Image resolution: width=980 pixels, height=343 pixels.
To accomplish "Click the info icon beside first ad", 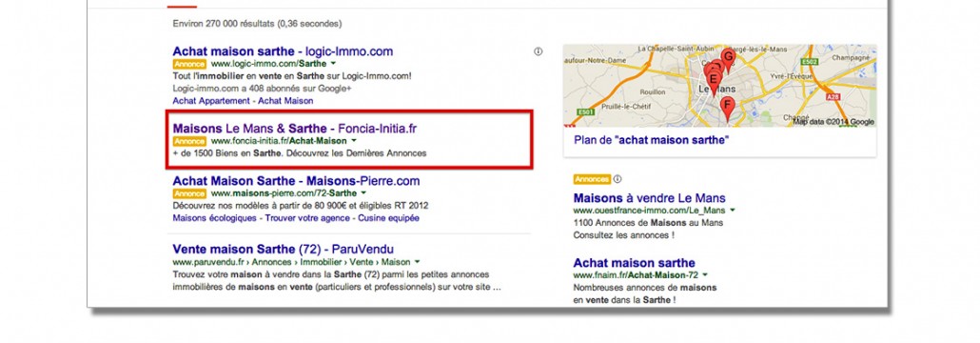I will [539, 52].
